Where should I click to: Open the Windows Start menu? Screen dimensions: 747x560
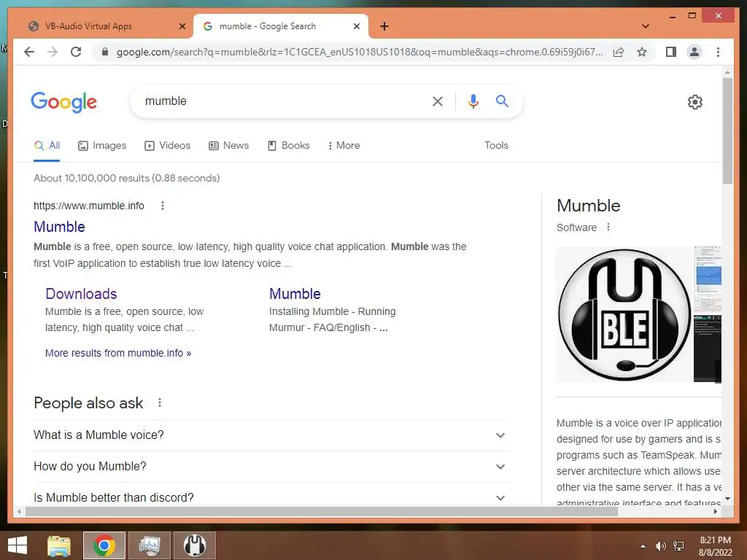18,545
